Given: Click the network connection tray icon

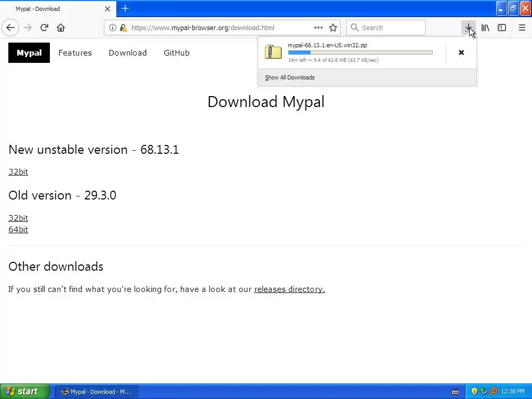Looking at the screenshot, I should click(x=484, y=392).
